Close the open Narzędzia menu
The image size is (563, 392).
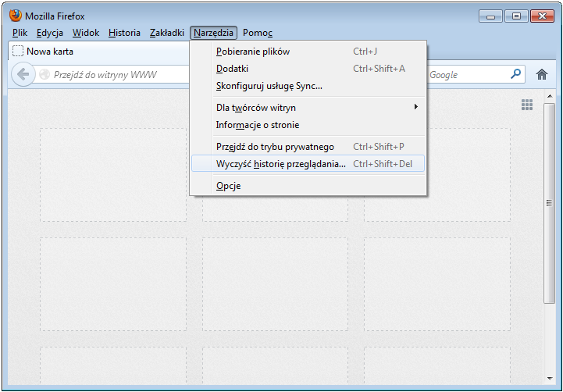point(214,33)
